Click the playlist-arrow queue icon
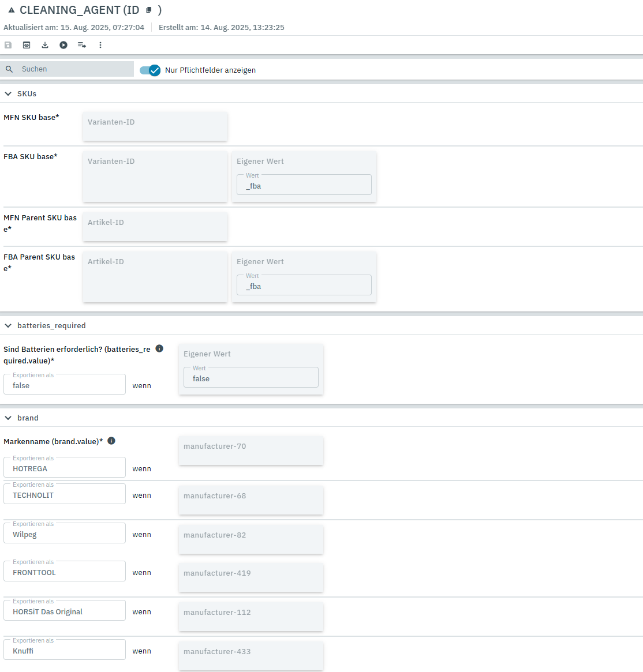The image size is (643, 672). click(82, 45)
